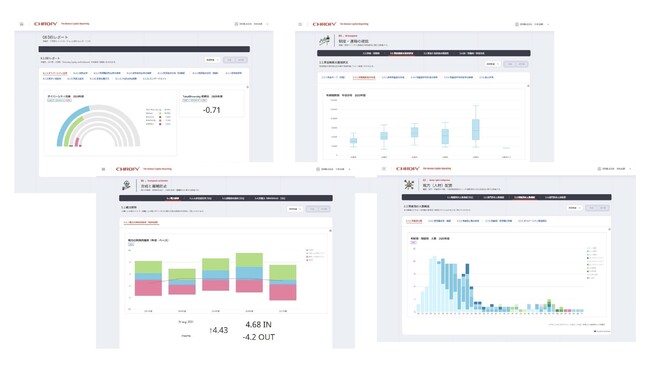Screen dimensions: 650x366
Task: Click CHROFY logo in the histogram window
Action: click(408, 169)
